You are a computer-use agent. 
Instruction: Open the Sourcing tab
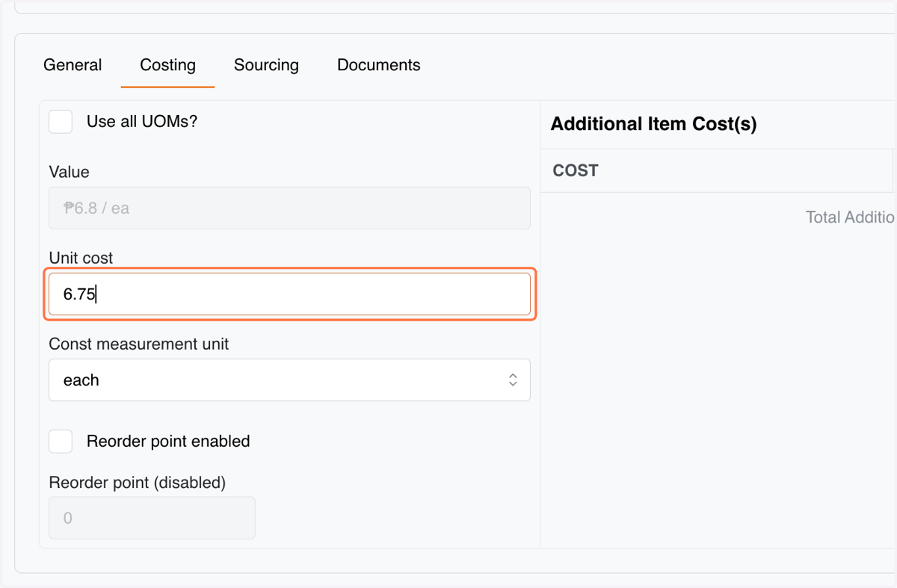266,65
